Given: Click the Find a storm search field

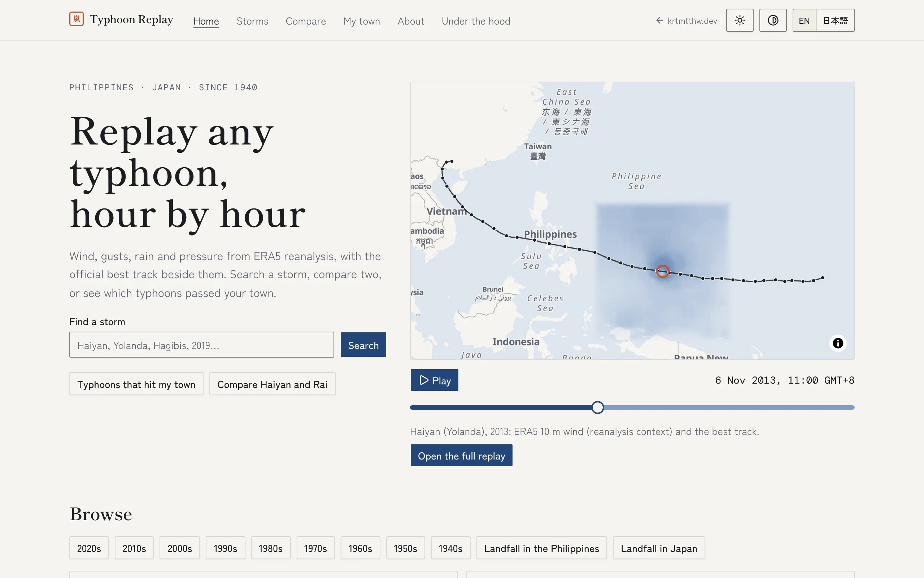Looking at the screenshot, I should click(x=202, y=345).
